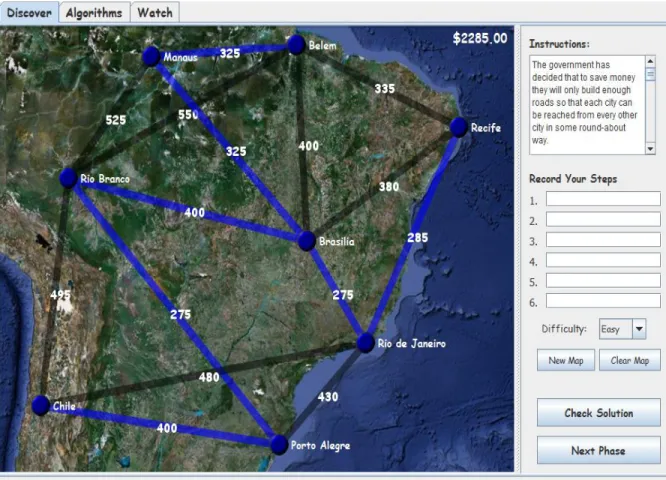Screen dimensions: 666x480
Task: Click the Instructions text box
Action: 587,104
